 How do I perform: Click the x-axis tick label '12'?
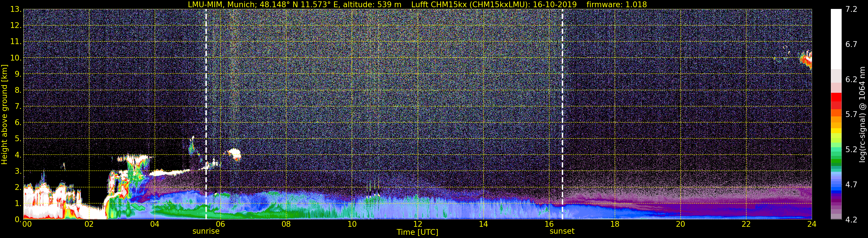coord(417,224)
